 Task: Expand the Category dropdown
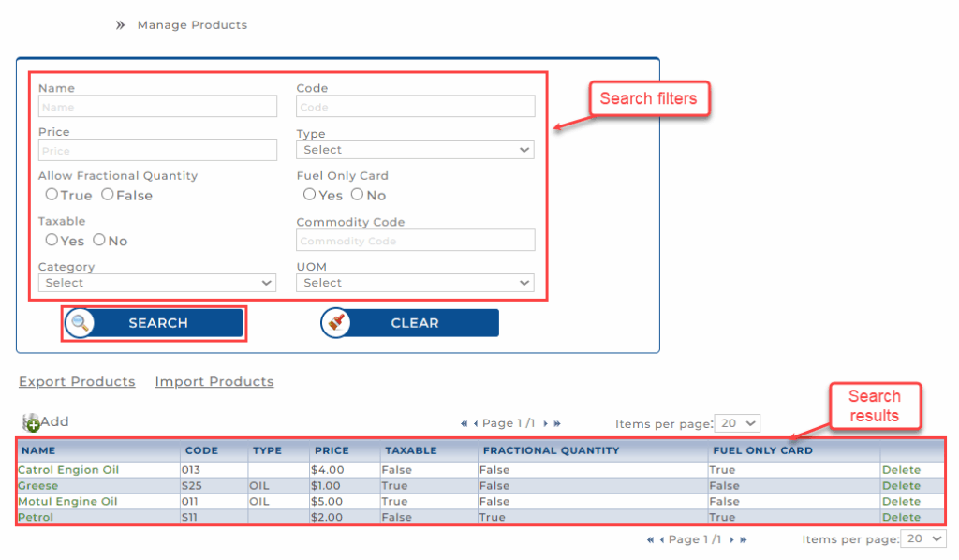pyautogui.click(x=156, y=283)
